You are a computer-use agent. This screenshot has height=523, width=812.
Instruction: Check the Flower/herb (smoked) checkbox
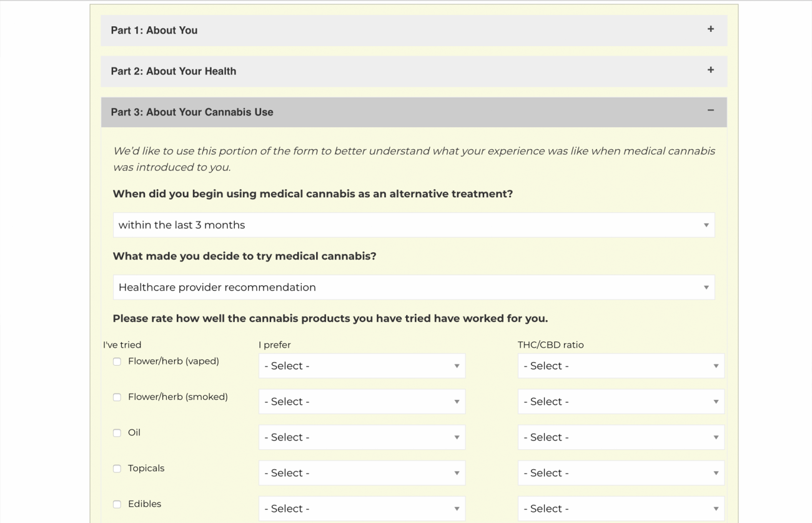click(117, 398)
